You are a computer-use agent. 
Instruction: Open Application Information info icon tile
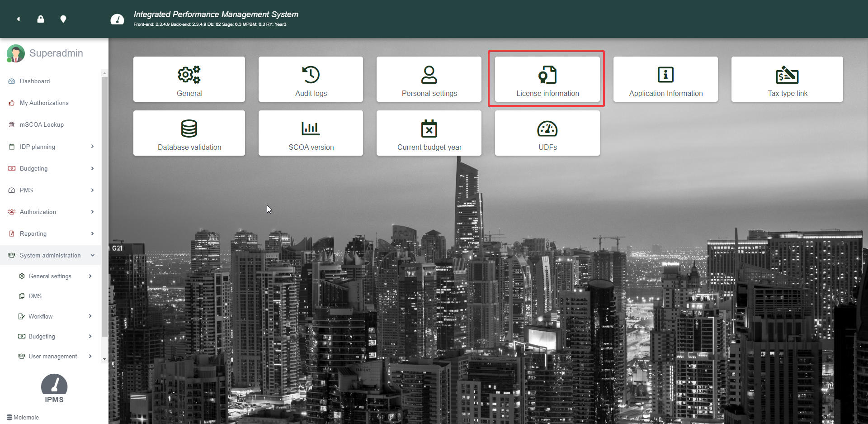coord(665,79)
